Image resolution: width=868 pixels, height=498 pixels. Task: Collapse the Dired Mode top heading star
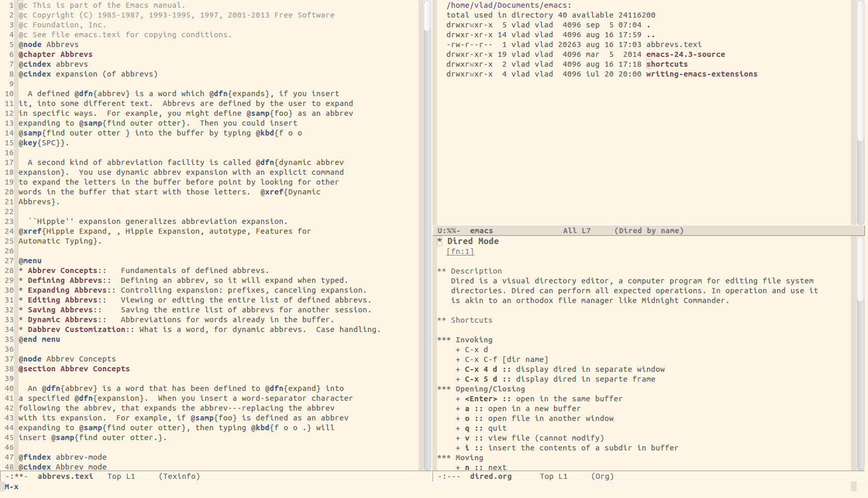(x=440, y=241)
